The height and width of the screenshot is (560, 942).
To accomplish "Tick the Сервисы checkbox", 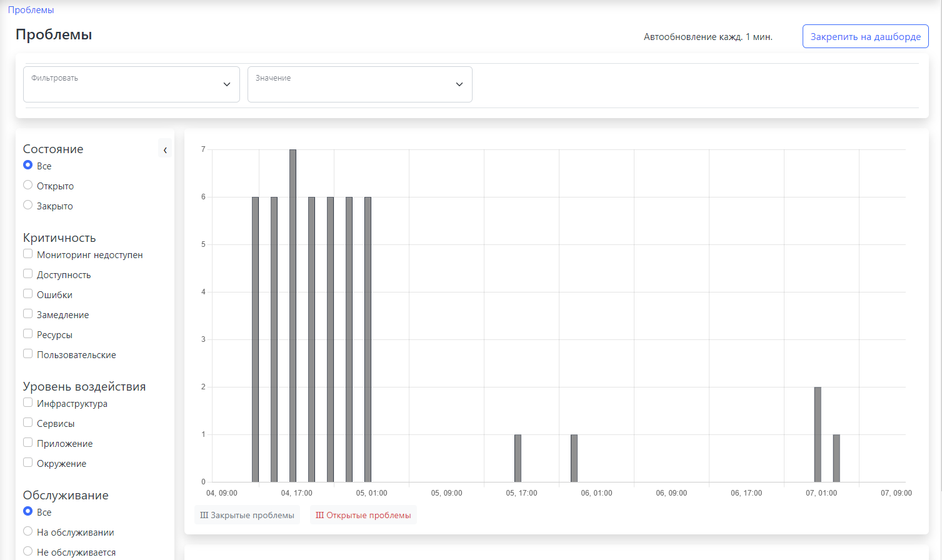I will (x=28, y=422).
